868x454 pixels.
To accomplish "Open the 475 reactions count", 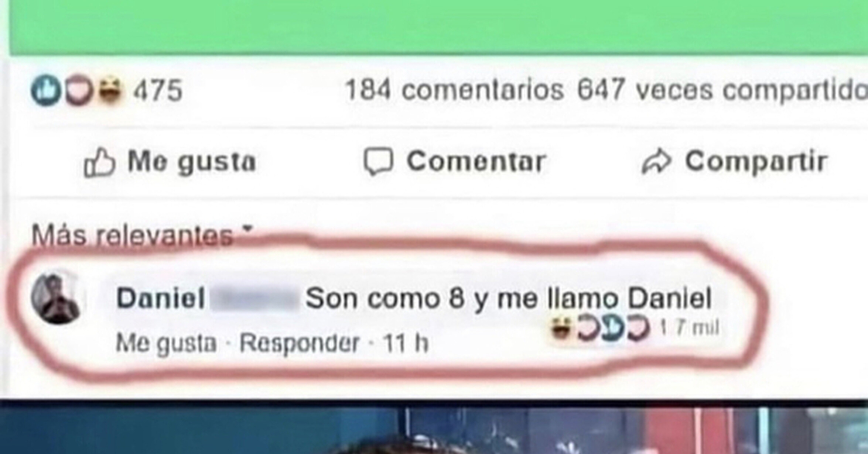I will [158, 90].
